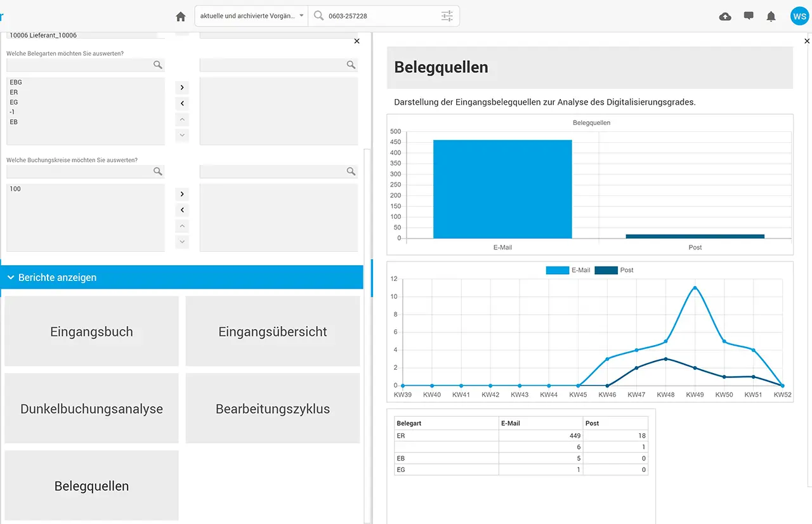Open search filter settings icon
The height and width of the screenshot is (524, 812).
[x=447, y=16]
